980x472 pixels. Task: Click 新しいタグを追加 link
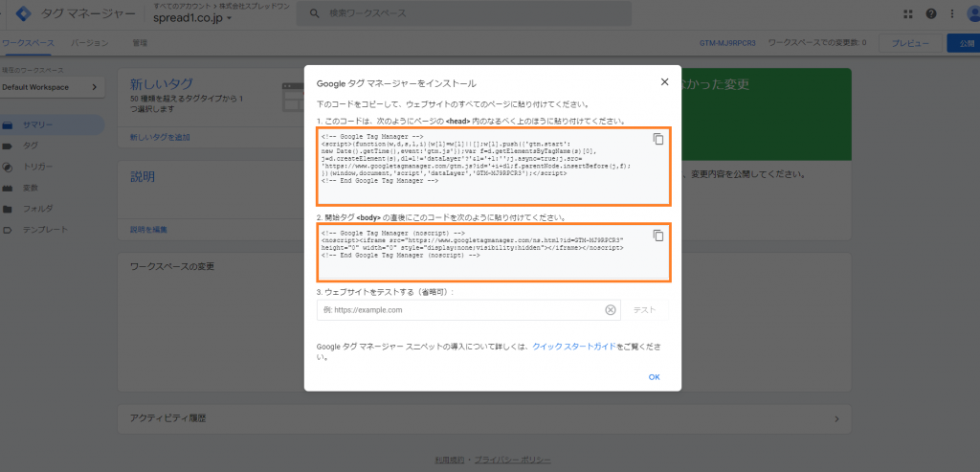click(x=160, y=137)
